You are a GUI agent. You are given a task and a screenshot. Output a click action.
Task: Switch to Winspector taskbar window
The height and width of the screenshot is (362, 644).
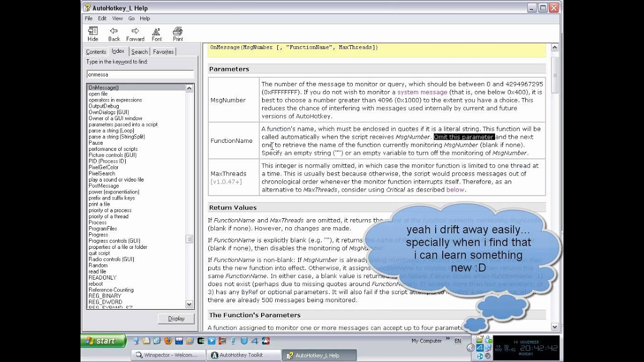point(168,355)
